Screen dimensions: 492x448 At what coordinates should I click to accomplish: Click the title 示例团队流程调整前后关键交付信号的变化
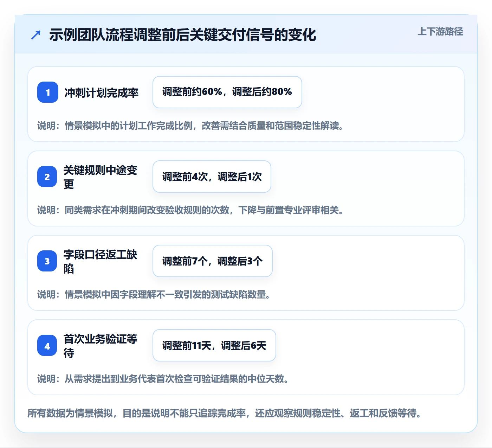pos(183,35)
